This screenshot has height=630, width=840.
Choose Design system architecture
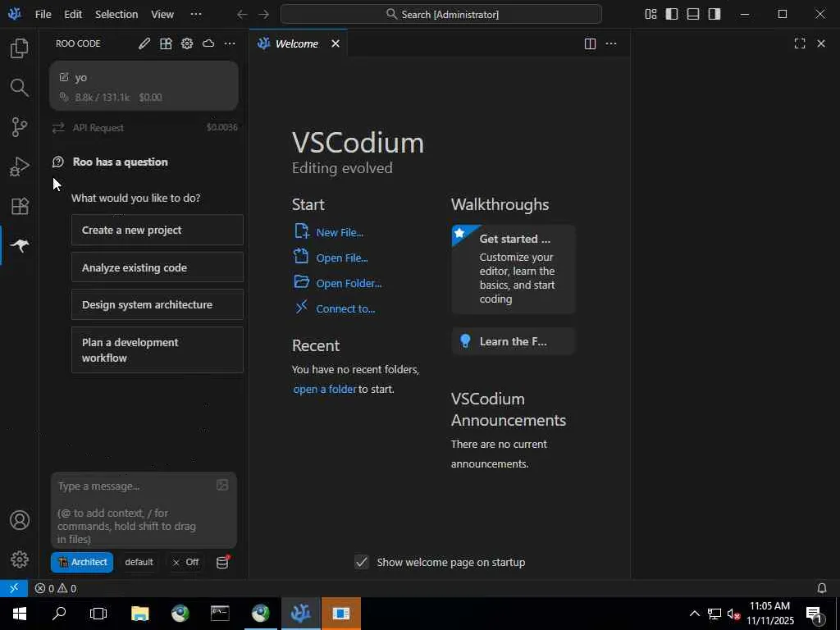coord(157,304)
